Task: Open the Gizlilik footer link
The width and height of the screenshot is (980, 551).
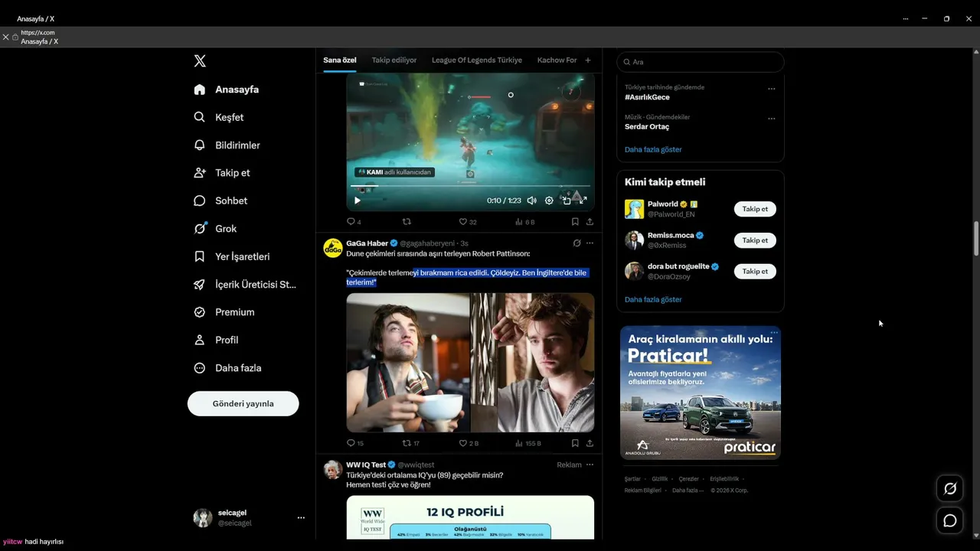Action: (x=660, y=479)
